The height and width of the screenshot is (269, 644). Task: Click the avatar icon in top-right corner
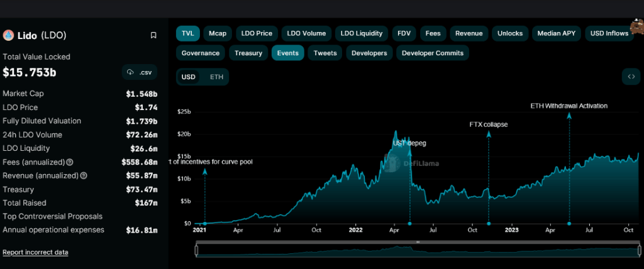click(636, 26)
